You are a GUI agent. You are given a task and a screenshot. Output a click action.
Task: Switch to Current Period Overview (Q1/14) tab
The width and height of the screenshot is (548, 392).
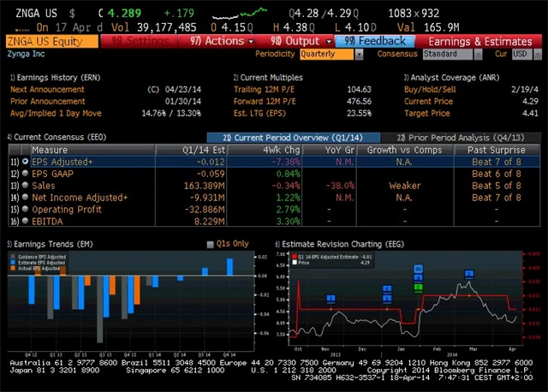293,137
